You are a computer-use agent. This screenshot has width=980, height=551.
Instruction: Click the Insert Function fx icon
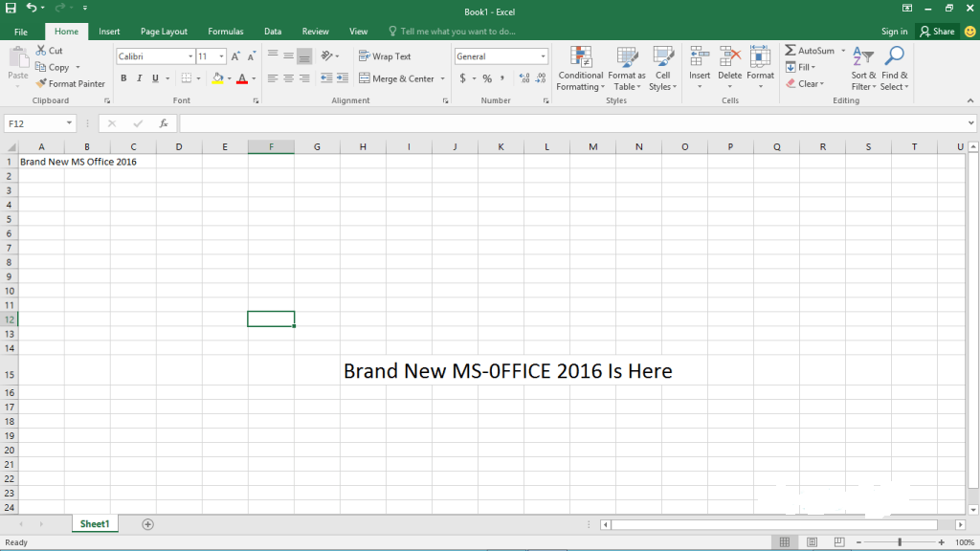pos(163,123)
